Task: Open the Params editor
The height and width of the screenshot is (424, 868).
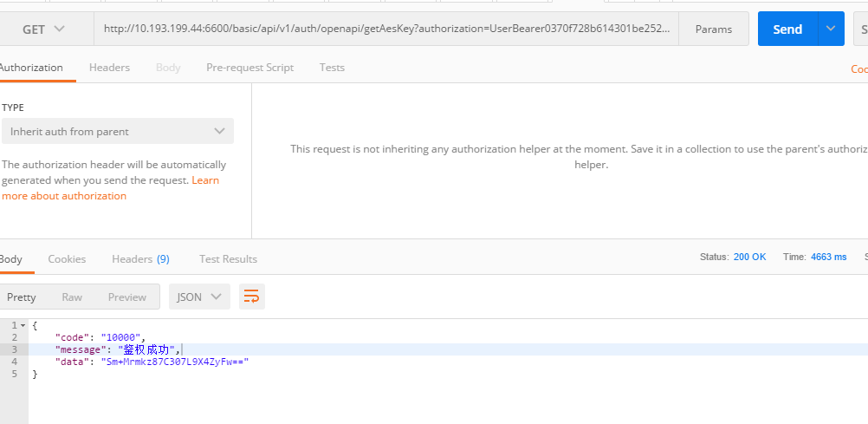Action: pyautogui.click(x=713, y=29)
